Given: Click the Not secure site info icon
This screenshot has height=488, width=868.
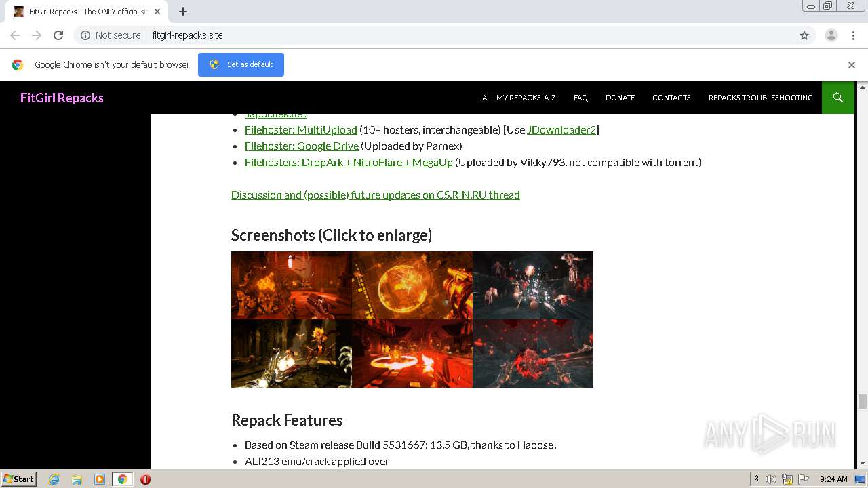Looking at the screenshot, I should (85, 35).
